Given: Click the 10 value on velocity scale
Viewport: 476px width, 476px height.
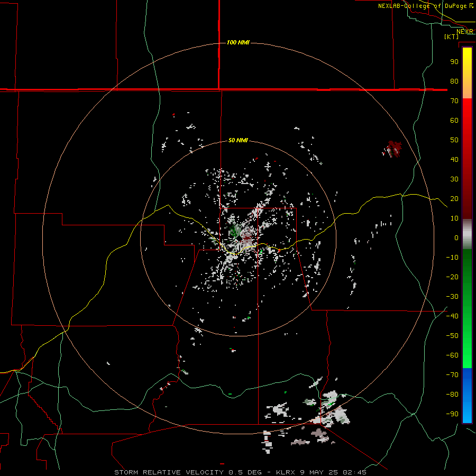Looking at the screenshot, I should pos(454,218).
